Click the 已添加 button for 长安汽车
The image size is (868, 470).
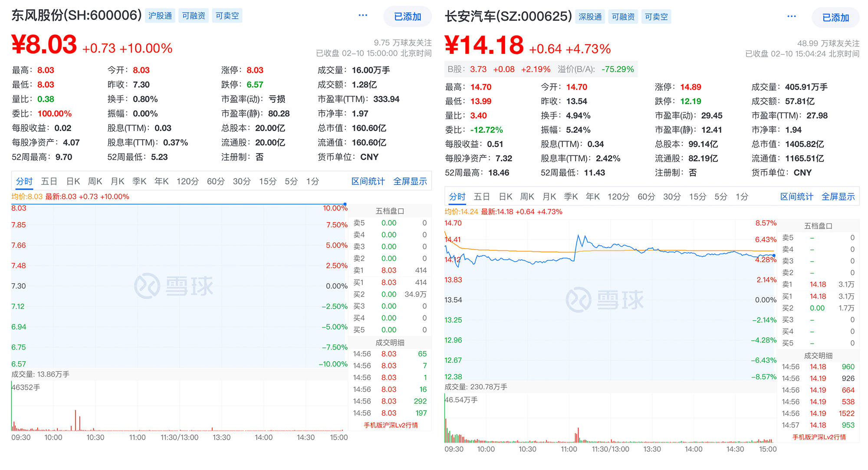click(835, 17)
